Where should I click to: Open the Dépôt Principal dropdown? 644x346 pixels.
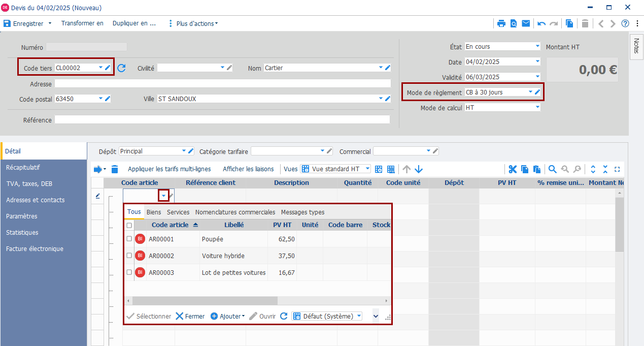point(184,151)
